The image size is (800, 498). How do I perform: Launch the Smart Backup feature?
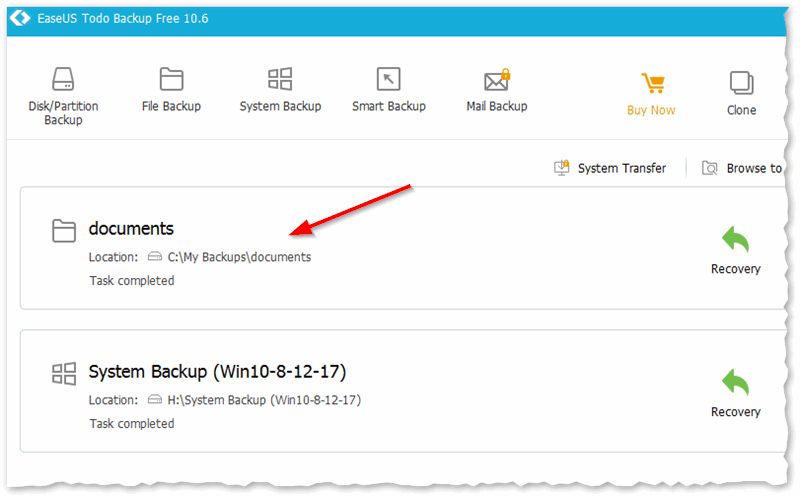pos(388,90)
